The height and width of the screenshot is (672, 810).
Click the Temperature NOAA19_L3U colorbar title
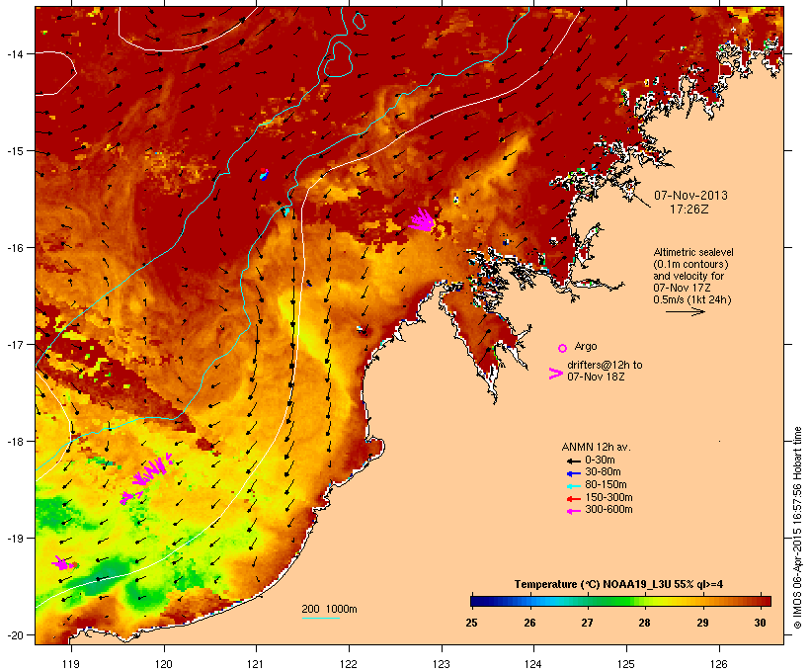(618, 584)
